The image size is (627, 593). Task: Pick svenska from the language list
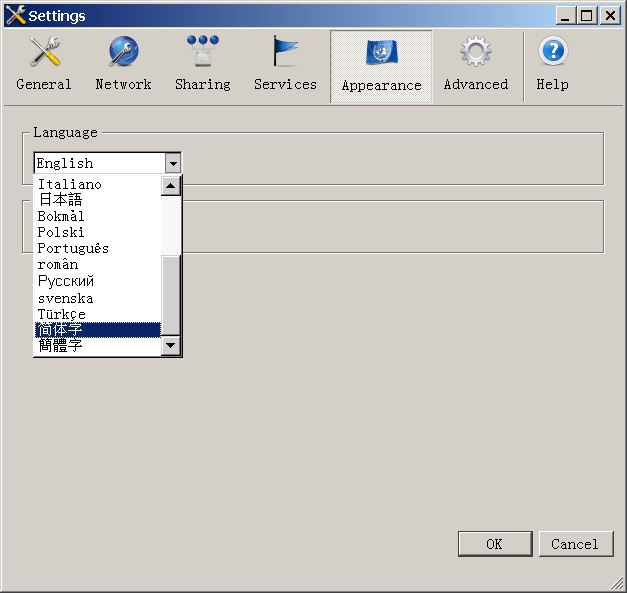(65, 298)
